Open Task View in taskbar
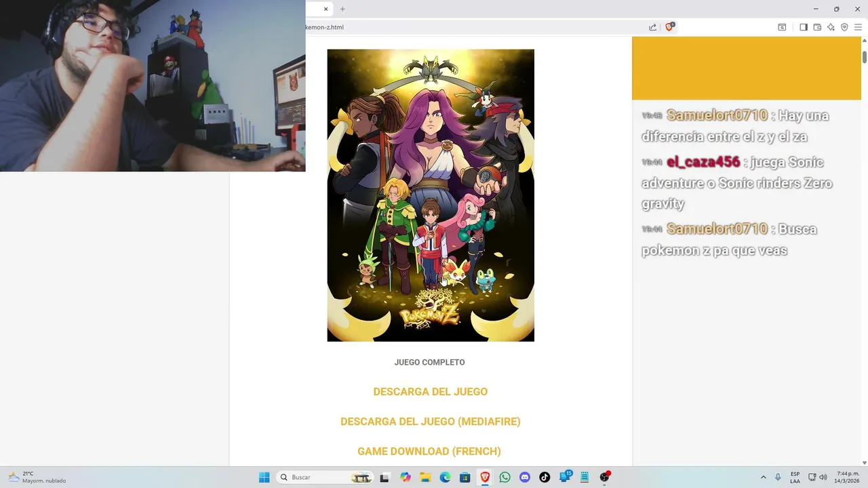Image resolution: width=868 pixels, height=488 pixels. click(384, 477)
